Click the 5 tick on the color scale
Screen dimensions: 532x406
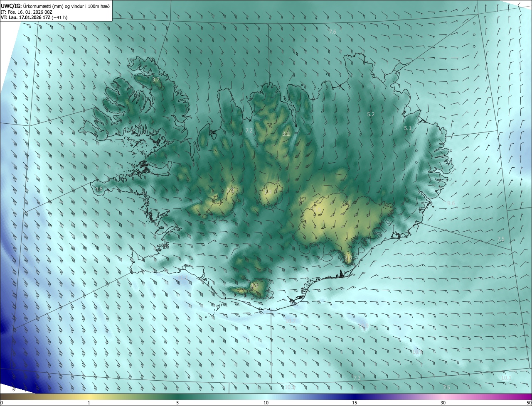click(177, 403)
